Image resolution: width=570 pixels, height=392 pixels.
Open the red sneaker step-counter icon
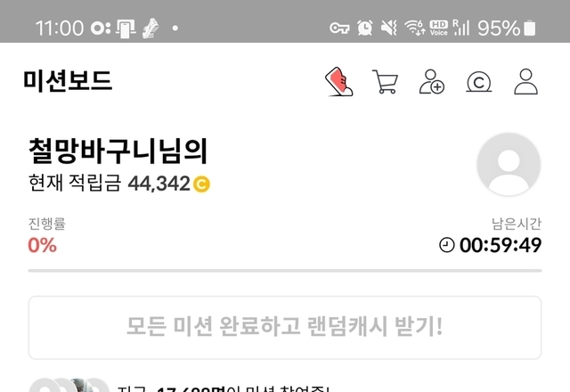(x=339, y=81)
